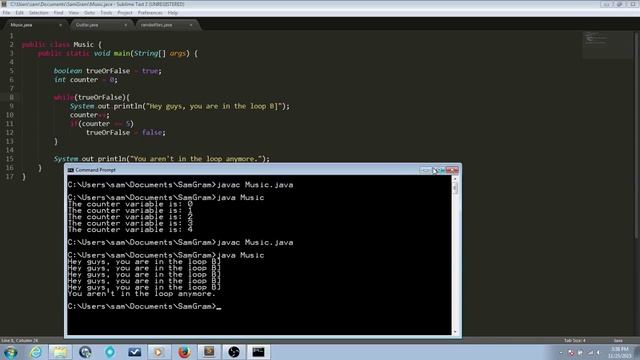Image resolution: width=640 pixels, height=360 pixels.
Task: Click "trueOrFalse = false;" statement
Action: click(126, 133)
